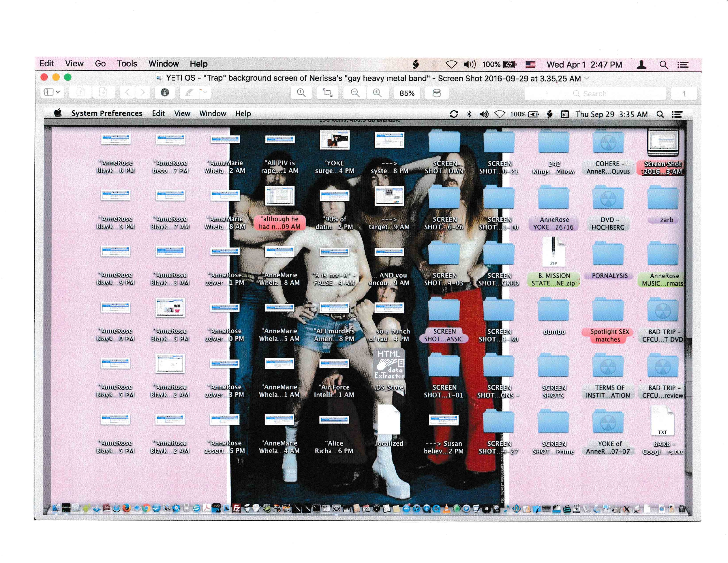Open Spotlight search in the top menu bar
The height and width of the screenshot is (563, 728).
pos(663,65)
